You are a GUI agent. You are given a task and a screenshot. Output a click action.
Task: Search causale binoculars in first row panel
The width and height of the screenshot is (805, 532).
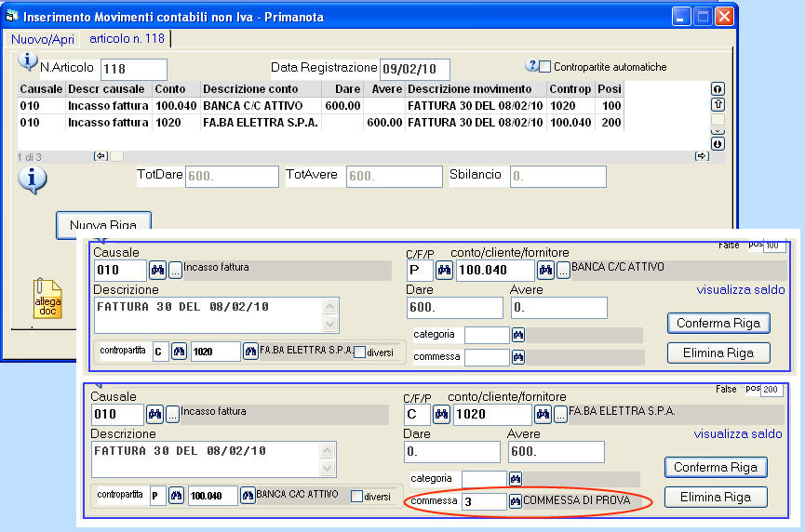[157, 270]
